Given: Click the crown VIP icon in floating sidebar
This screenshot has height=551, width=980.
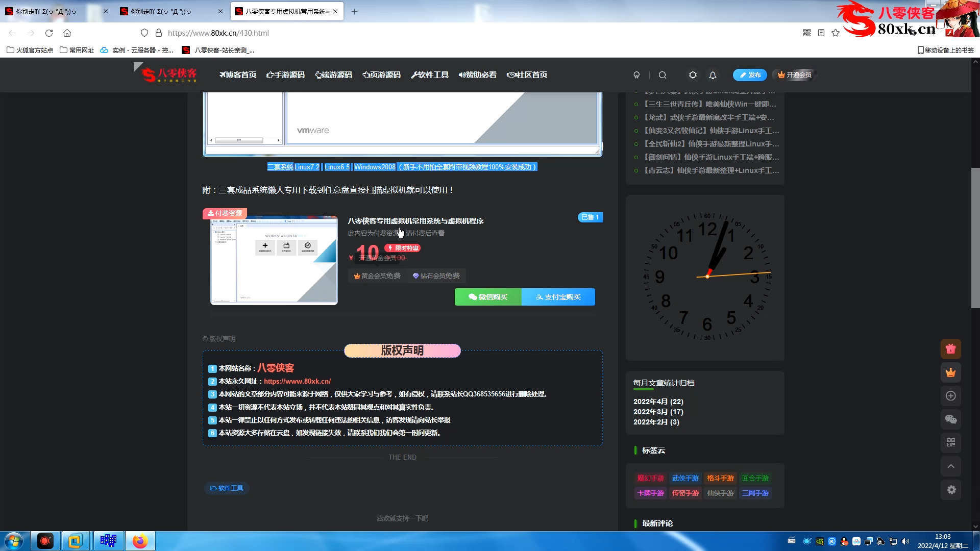Looking at the screenshot, I should tap(950, 372).
